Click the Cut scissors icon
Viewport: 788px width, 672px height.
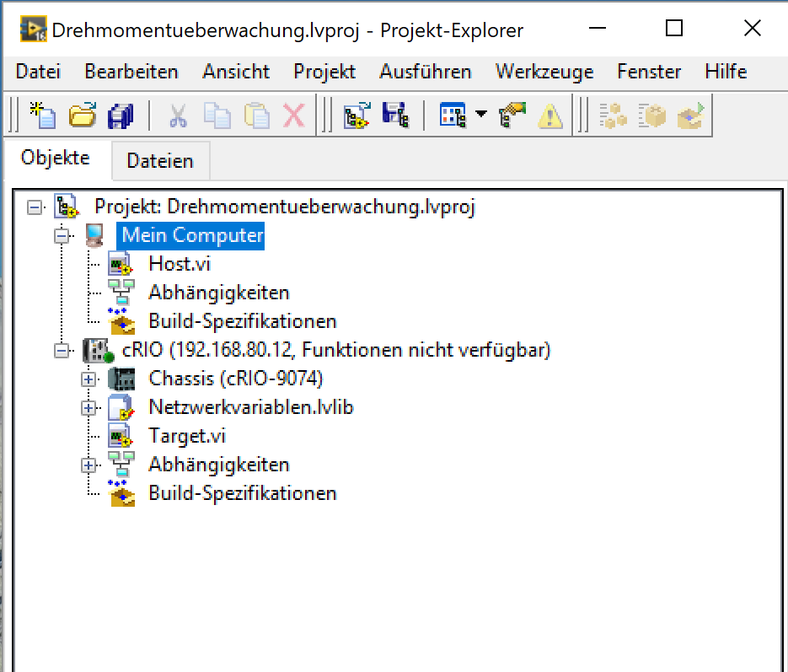tap(177, 116)
